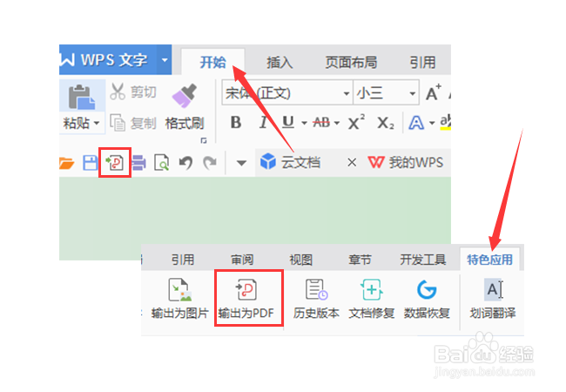Image resolution: width=566 pixels, height=392 pixels.
Task: Launch 文档修复 document repair
Action: click(x=372, y=299)
